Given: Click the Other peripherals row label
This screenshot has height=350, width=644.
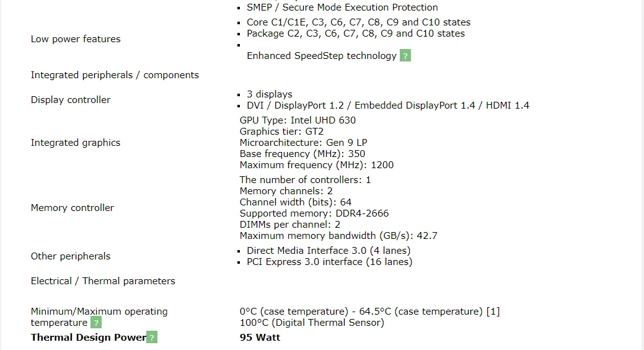Looking at the screenshot, I should click(71, 256).
